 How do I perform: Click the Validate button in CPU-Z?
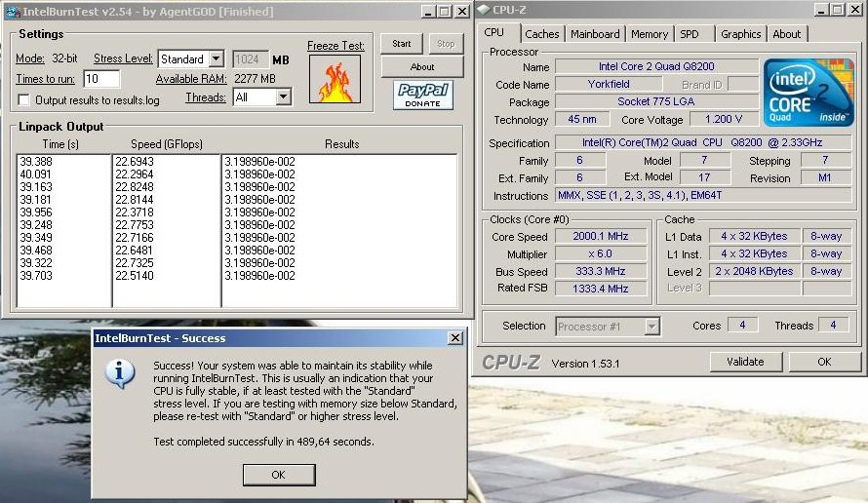click(x=745, y=362)
